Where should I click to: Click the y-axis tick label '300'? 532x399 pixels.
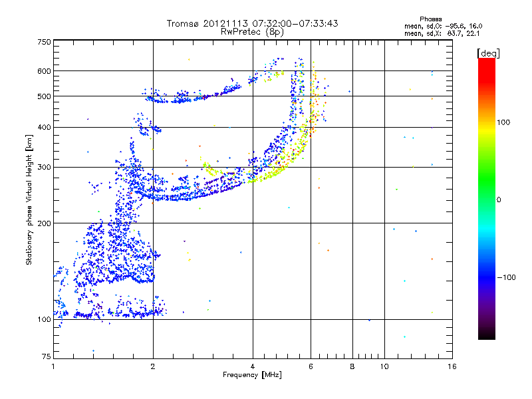44,167
